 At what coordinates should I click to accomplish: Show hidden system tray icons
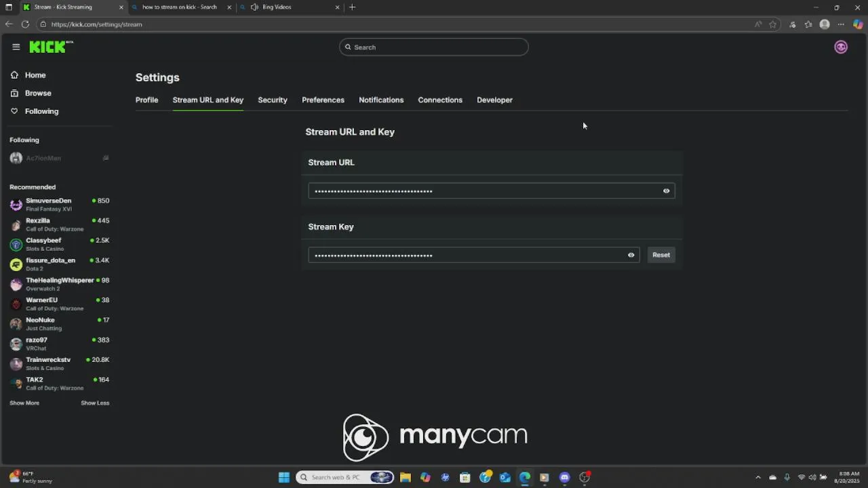758,477
